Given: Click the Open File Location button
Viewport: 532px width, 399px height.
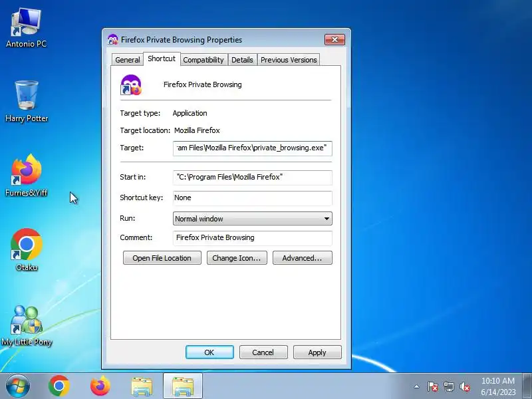Looking at the screenshot, I should click(162, 258).
